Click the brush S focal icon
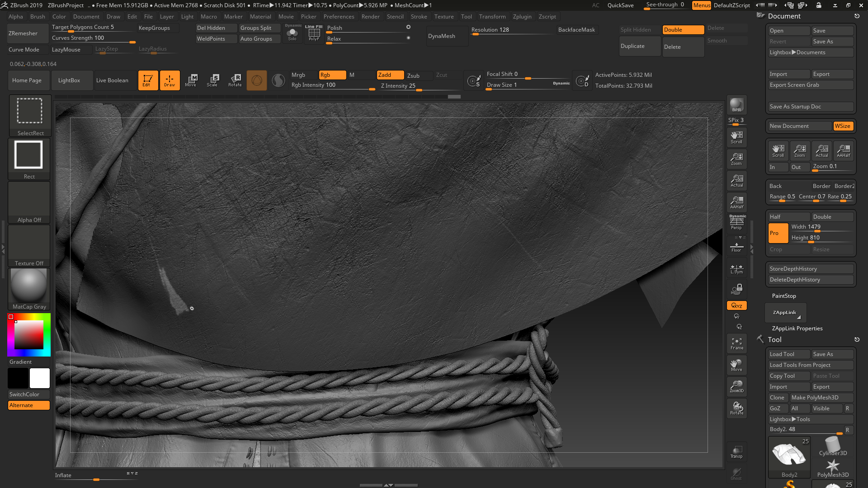Viewport: 868px width, 488px height. 474,80
